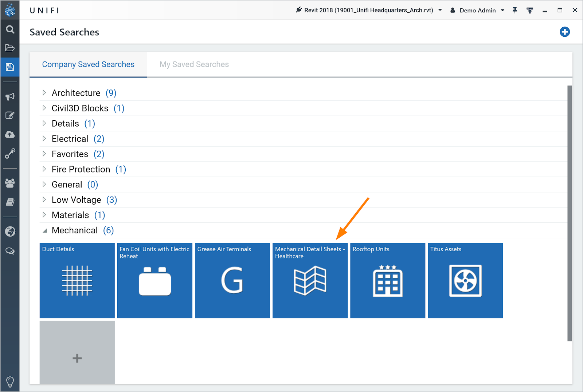Click the pin window icon
This screenshot has height=392, width=583.
click(x=515, y=10)
